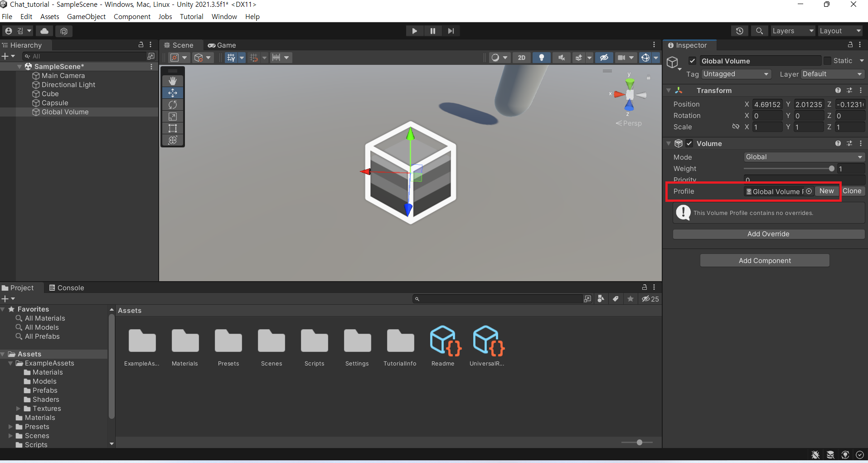Screen dimensions: 868x463
Task: Click the Profile object picker circle
Action: [809, 191]
